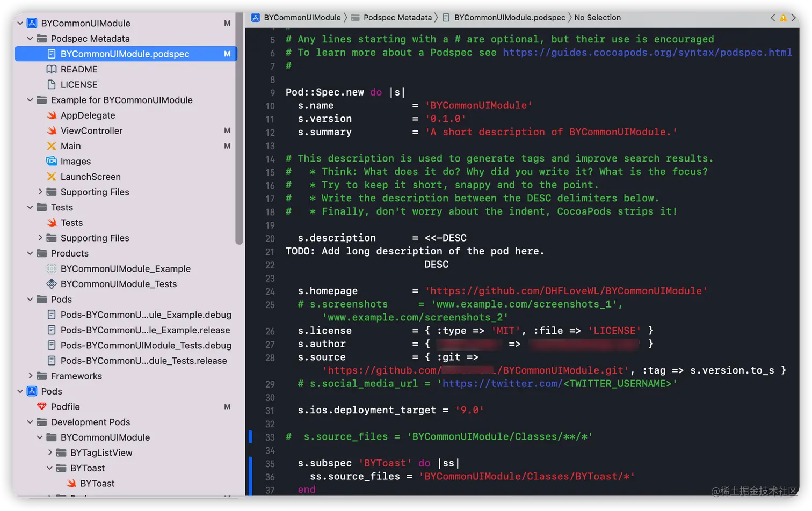
Task: Expand the BYTagListView folder
Action: [50, 452]
